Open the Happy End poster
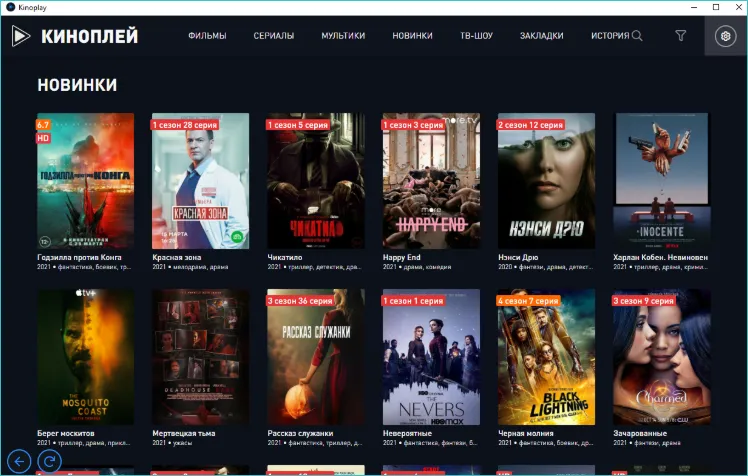The height and width of the screenshot is (476, 748). (x=431, y=181)
